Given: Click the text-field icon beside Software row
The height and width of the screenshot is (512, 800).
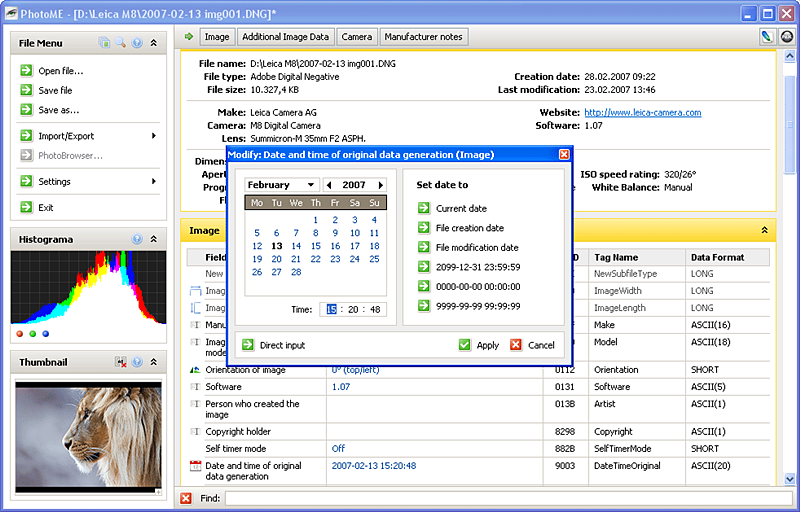Looking at the screenshot, I should (195, 387).
